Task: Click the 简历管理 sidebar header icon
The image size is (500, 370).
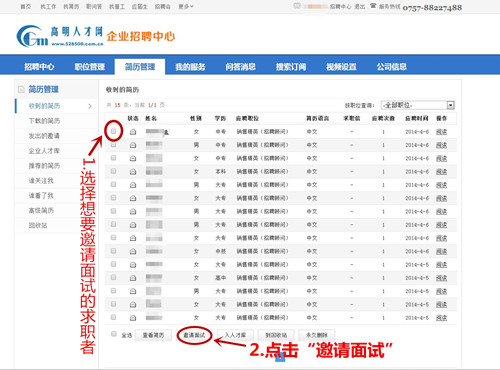Action: (x=21, y=89)
